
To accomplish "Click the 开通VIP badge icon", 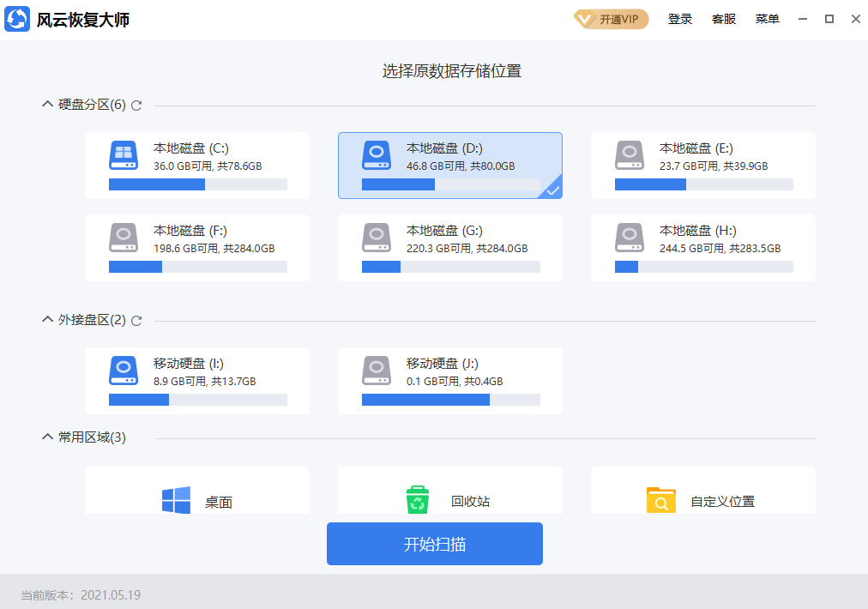I will pos(611,18).
